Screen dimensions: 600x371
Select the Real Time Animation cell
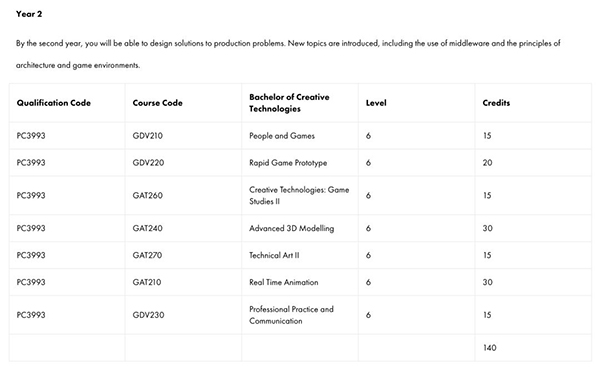(x=284, y=282)
